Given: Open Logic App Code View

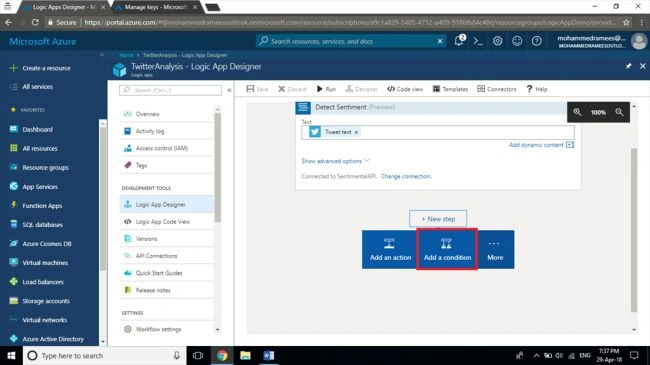Looking at the screenshot, I should click(x=167, y=221).
